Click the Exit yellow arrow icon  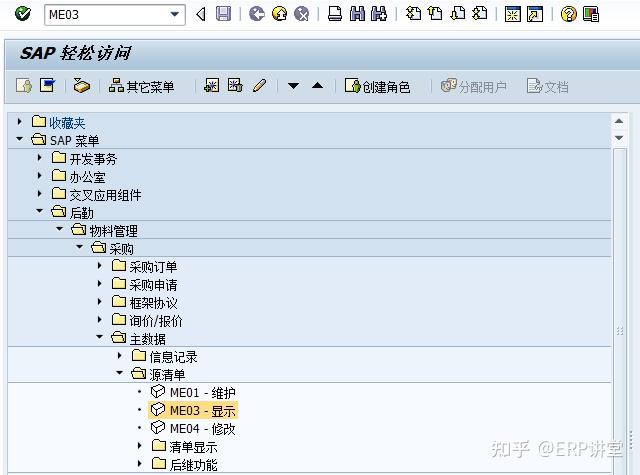[x=280, y=14]
